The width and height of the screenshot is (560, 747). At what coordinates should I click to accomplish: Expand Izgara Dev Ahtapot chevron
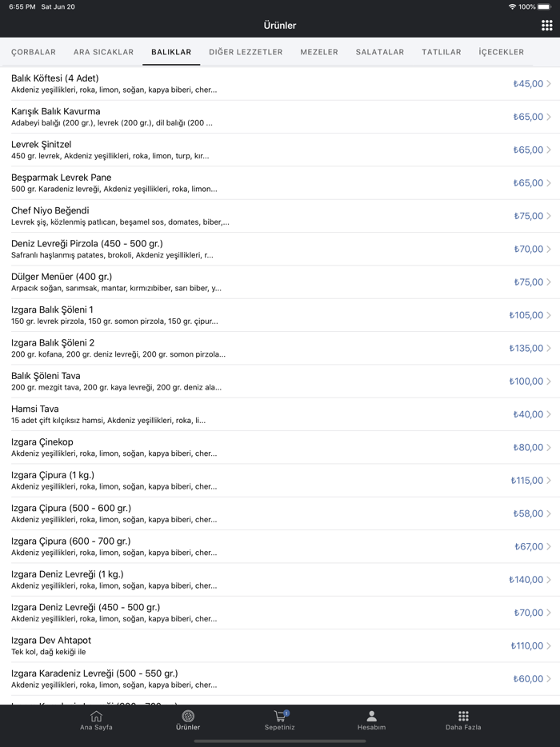549,645
